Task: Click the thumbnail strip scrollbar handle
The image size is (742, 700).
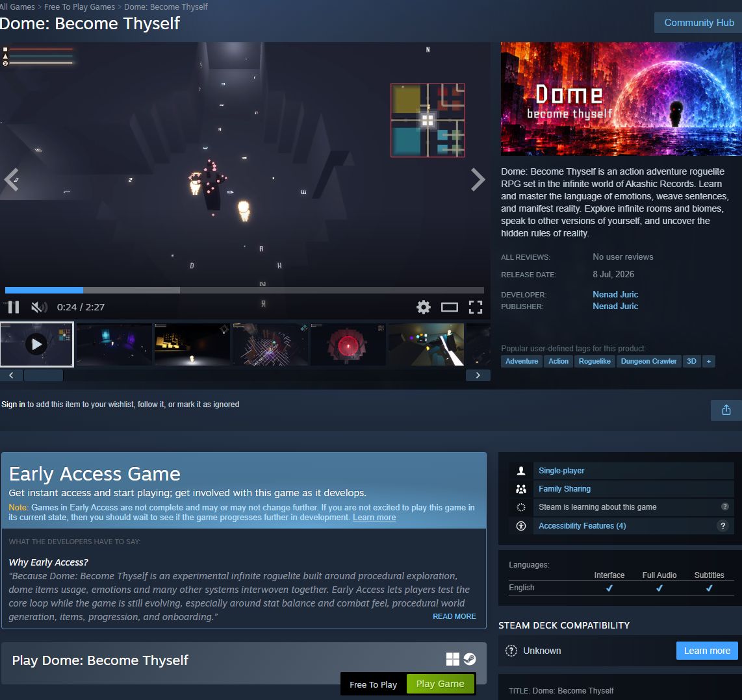Action: click(x=44, y=375)
